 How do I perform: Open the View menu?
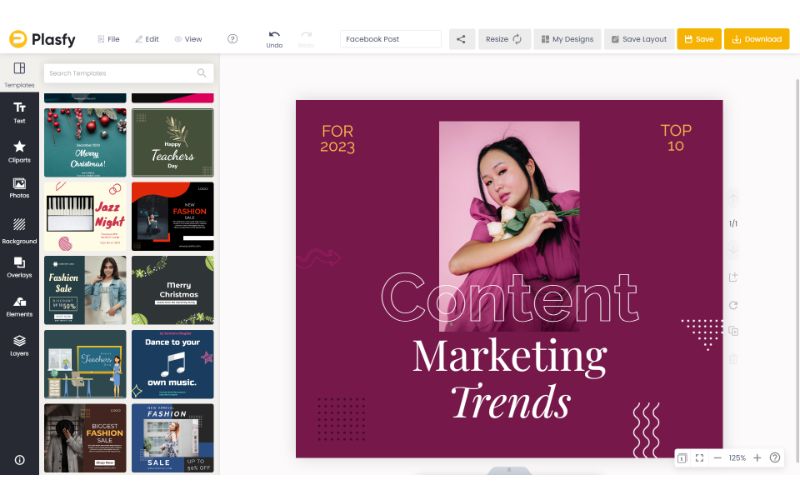pyautogui.click(x=188, y=39)
